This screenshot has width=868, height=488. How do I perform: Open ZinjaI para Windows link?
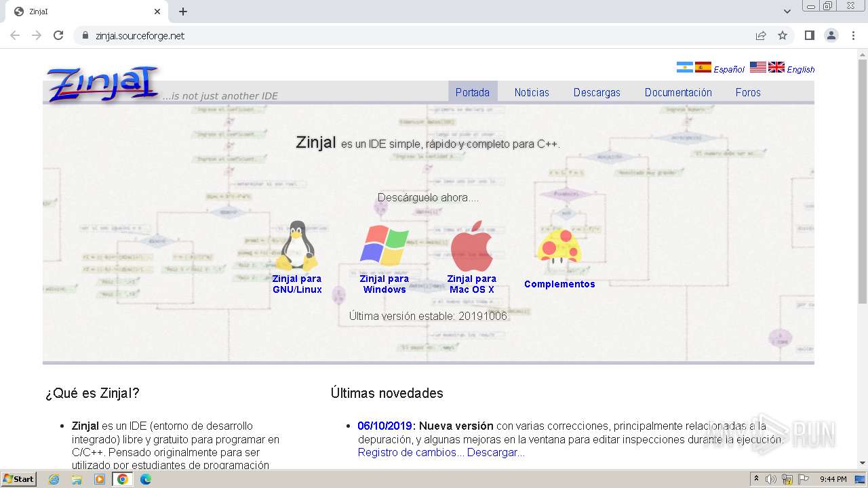pos(384,284)
